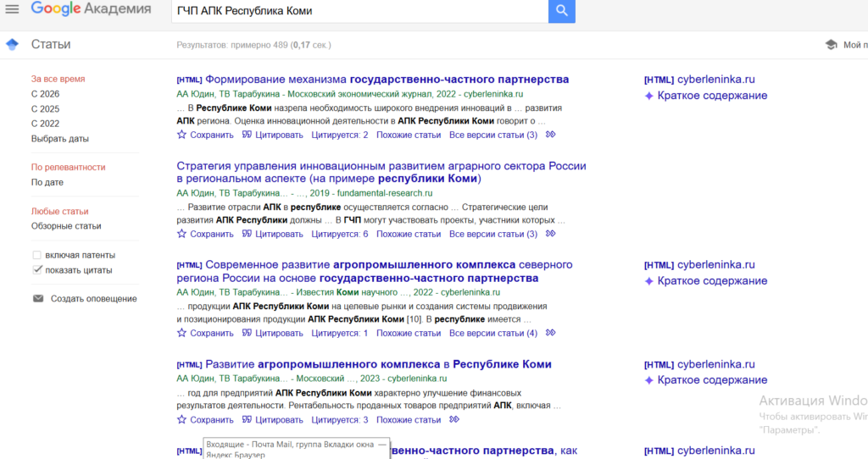The image size is (868, 459).
Task: Click Сохранить for Формирование механизма result
Action: click(x=211, y=135)
